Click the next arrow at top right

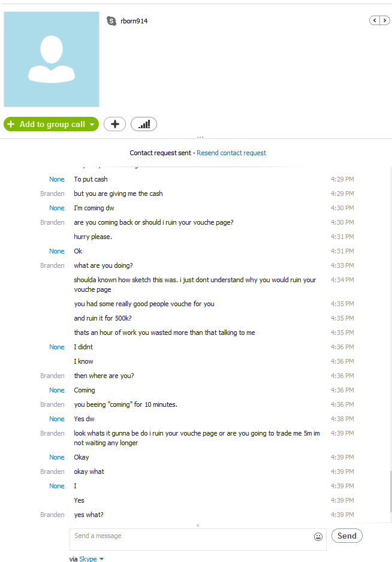click(x=384, y=21)
